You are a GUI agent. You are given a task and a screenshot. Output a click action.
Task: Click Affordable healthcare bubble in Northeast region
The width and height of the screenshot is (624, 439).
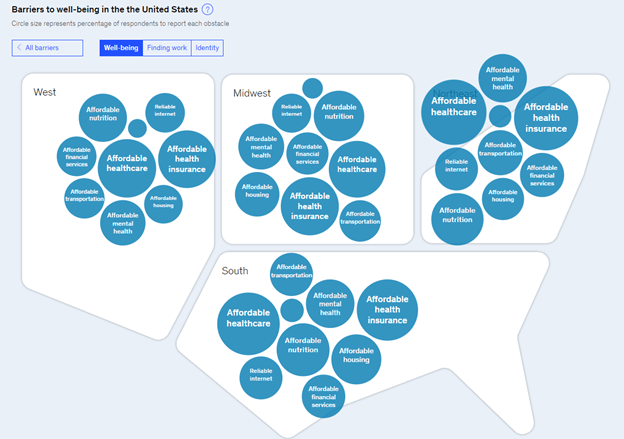(454, 107)
